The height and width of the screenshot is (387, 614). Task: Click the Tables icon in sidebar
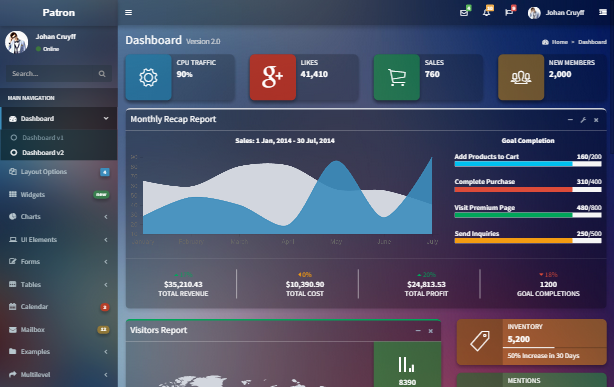click(13, 284)
